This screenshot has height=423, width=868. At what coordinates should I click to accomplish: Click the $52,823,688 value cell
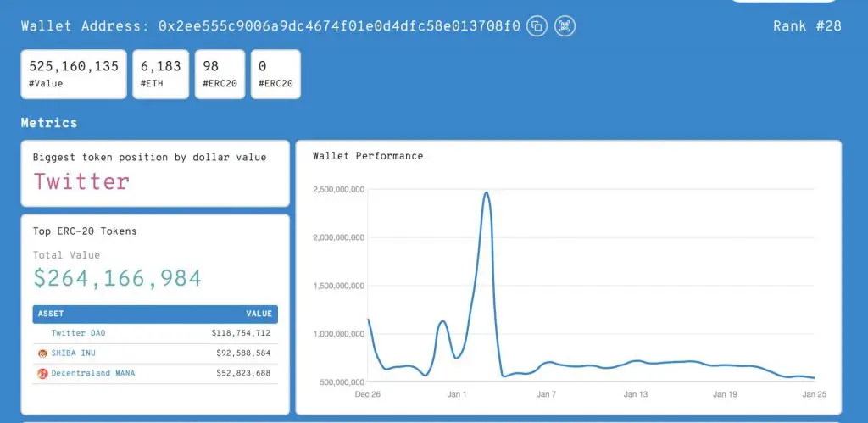point(243,373)
